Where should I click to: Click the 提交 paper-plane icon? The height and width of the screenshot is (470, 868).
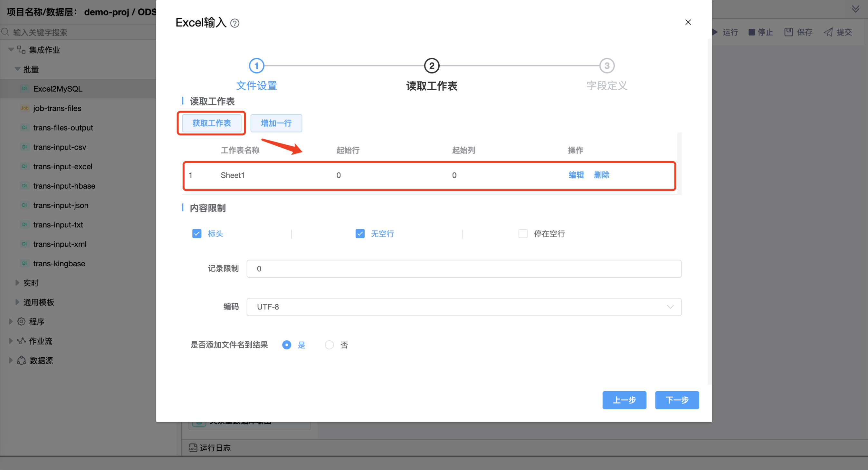tap(828, 32)
